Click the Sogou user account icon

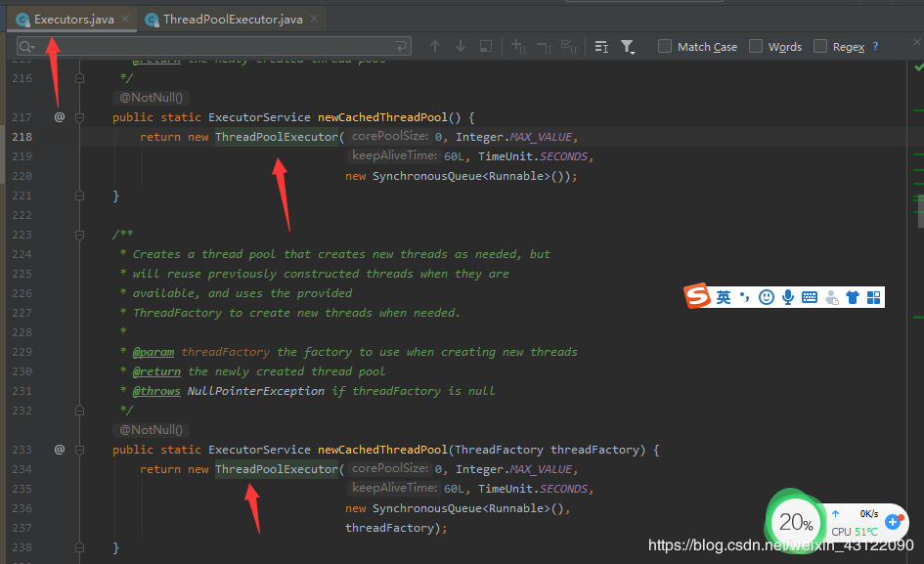[x=831, y=297]
